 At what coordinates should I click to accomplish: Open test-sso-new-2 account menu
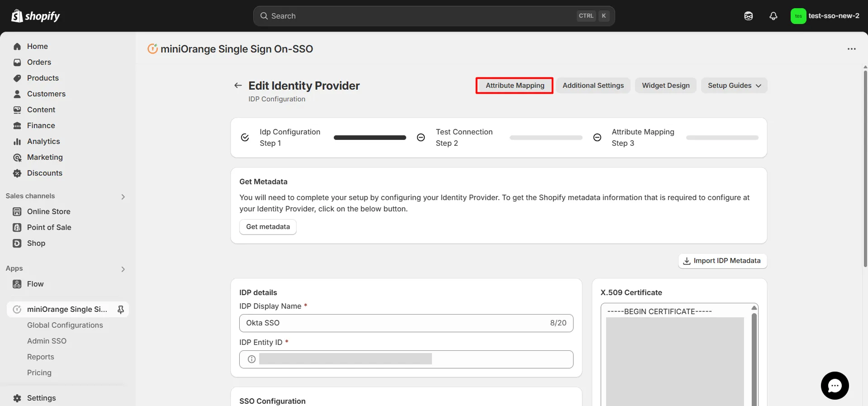[x=825, y=16]
